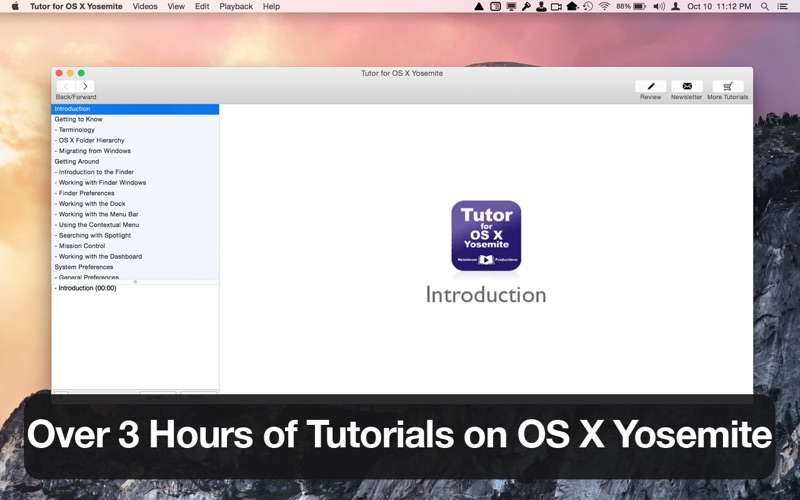This screenshot has width=800, height=500.
Task: Open Notification Center icon
Action: click(782, 6)
